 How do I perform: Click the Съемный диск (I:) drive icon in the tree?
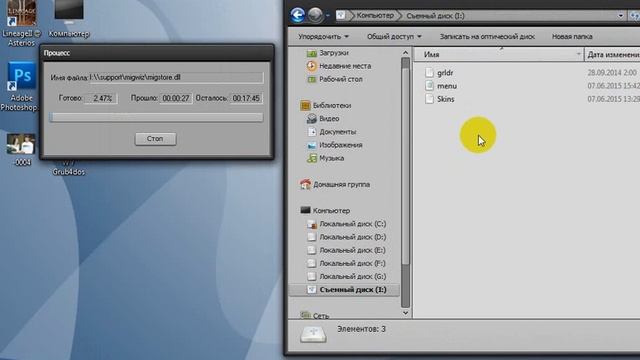coord(311,290)
